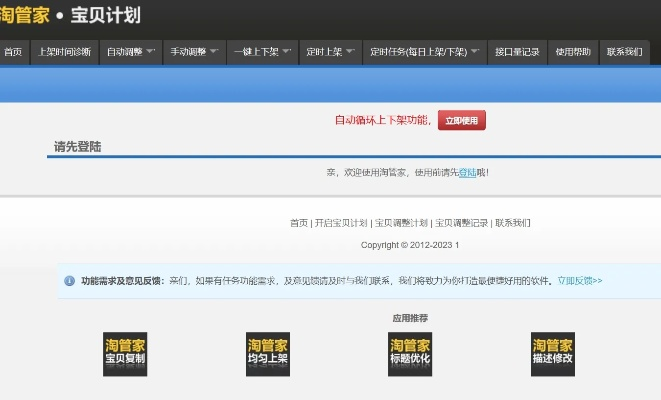Open the 均匀上架 app icon
The image size is (661, 400).
click(x=267, y=354)
